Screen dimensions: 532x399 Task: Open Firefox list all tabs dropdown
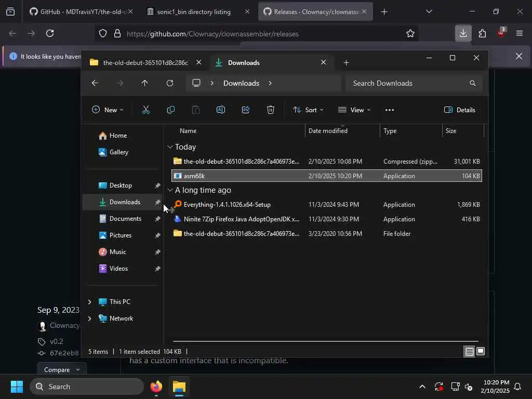tap(429, 12)
